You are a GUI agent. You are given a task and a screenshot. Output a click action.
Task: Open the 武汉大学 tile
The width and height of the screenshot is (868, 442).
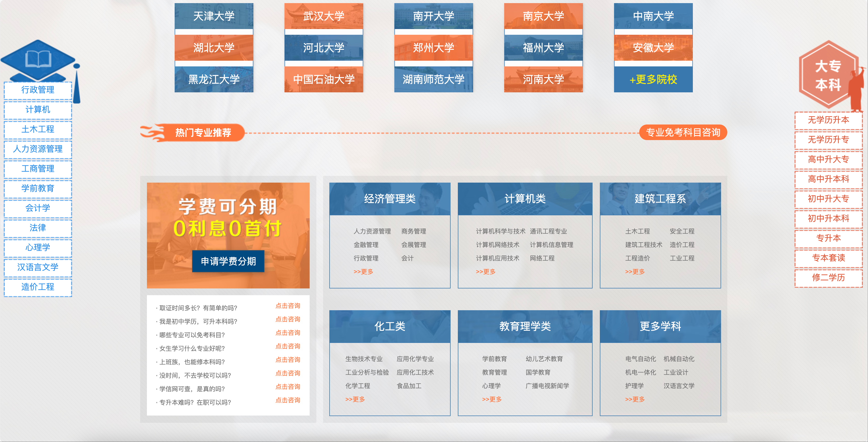(323, 16)
